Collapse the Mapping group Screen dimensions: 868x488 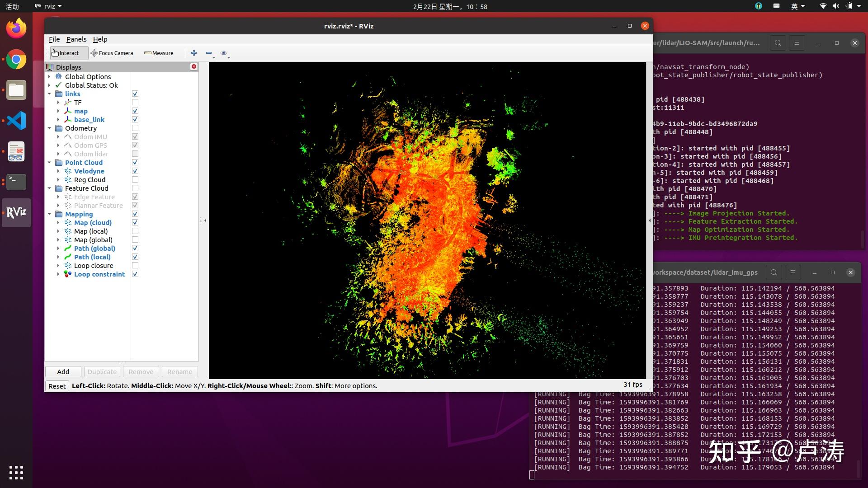point(49,214)
